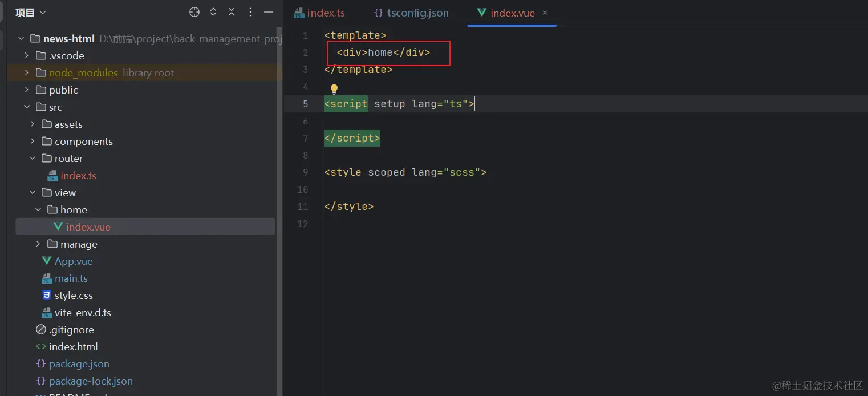This screenshot has width=868, height=396.
Task: Click the locate opened file target icon
Action: pos(194,12)
